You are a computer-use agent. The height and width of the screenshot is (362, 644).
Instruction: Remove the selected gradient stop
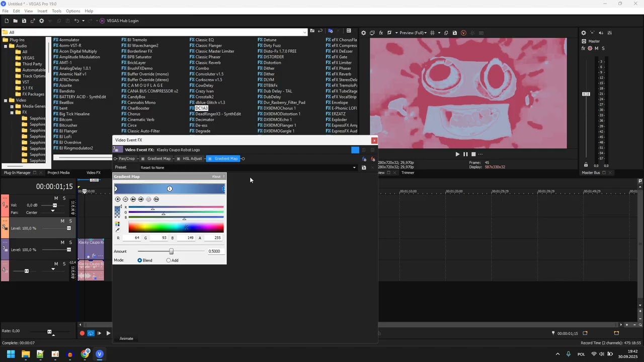[x=125, y=199]
